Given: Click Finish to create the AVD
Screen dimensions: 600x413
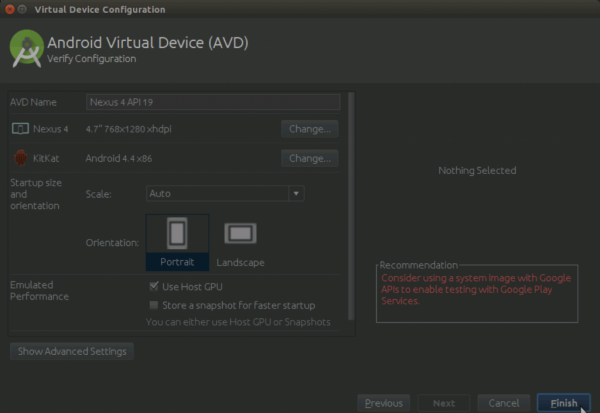Looking at the screenshot, I should click(564, 403).
